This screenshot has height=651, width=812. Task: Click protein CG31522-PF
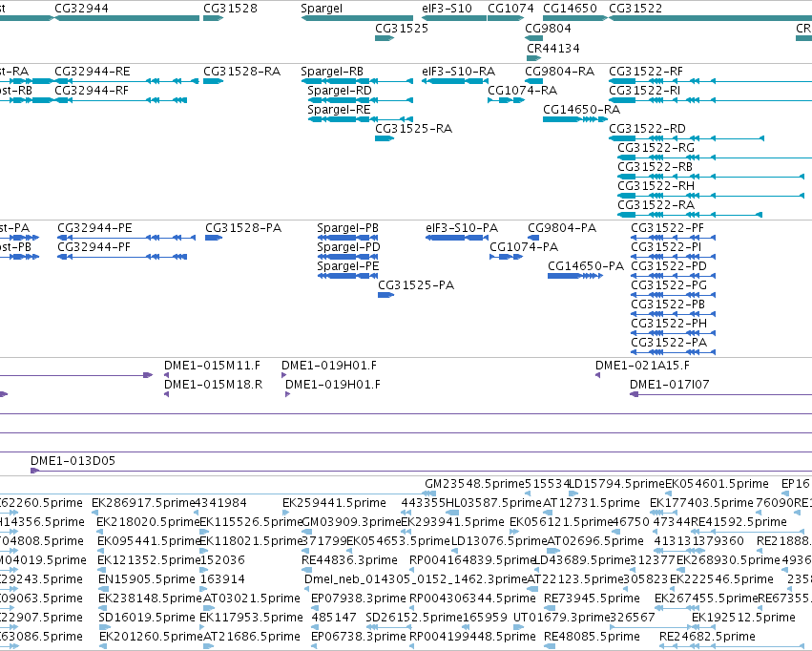click(x=668, y=228)
